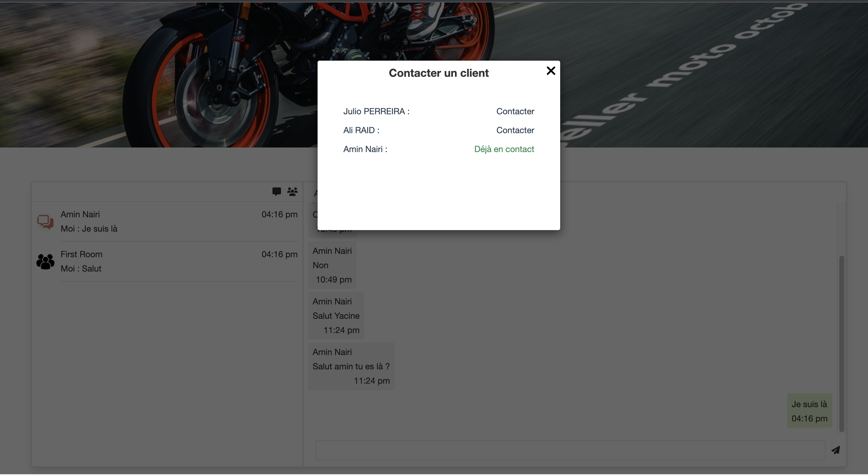Click the Amin Nairi conversation chat icon
The height and width of the screenshot is (476, 868).
click(45, 222)
